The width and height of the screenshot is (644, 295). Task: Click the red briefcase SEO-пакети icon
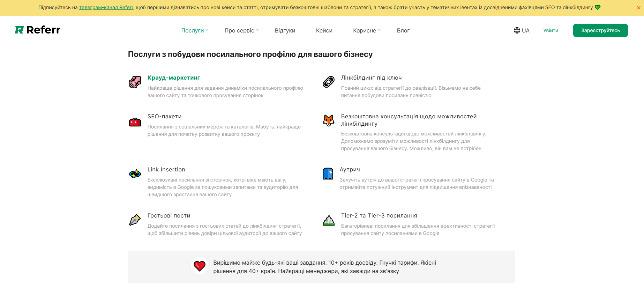tap(135, 122)
